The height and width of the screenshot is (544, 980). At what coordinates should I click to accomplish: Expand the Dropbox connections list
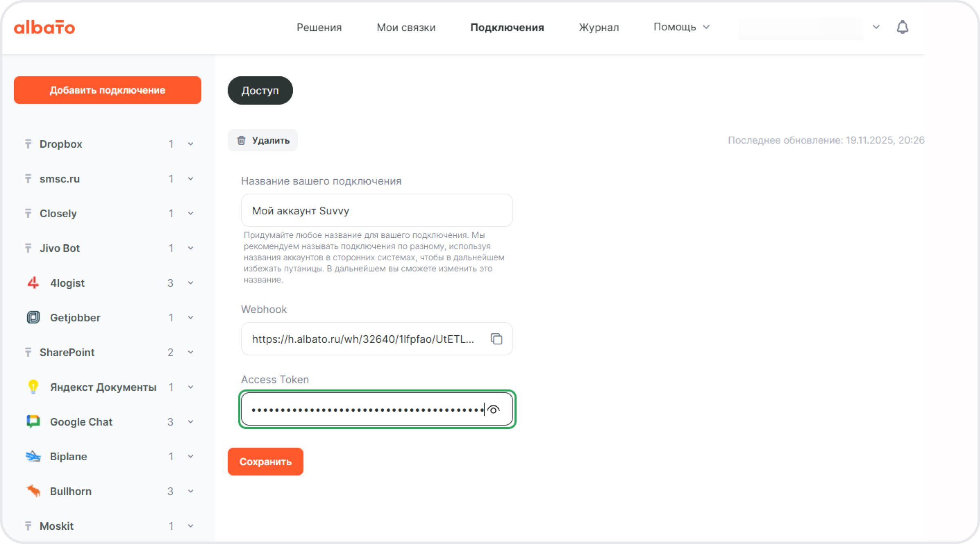point(191,144)
